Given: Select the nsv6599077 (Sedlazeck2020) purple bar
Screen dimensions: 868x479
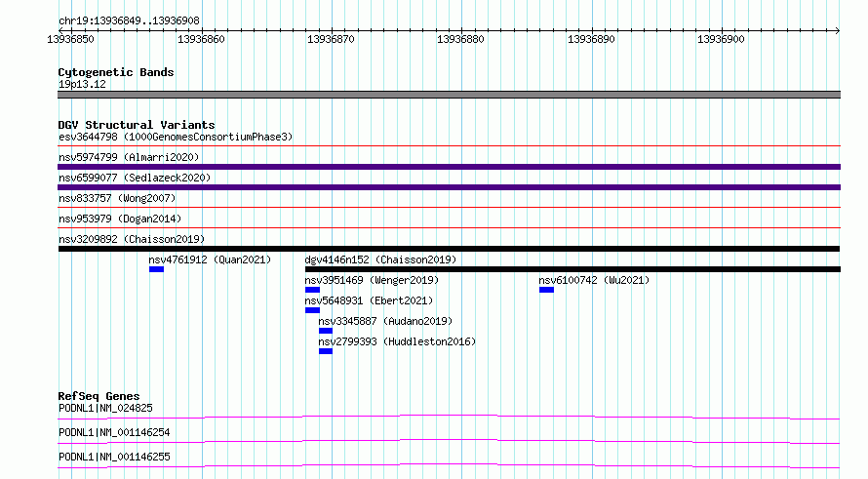Looking at the screenshot, I should pos(449,187).
